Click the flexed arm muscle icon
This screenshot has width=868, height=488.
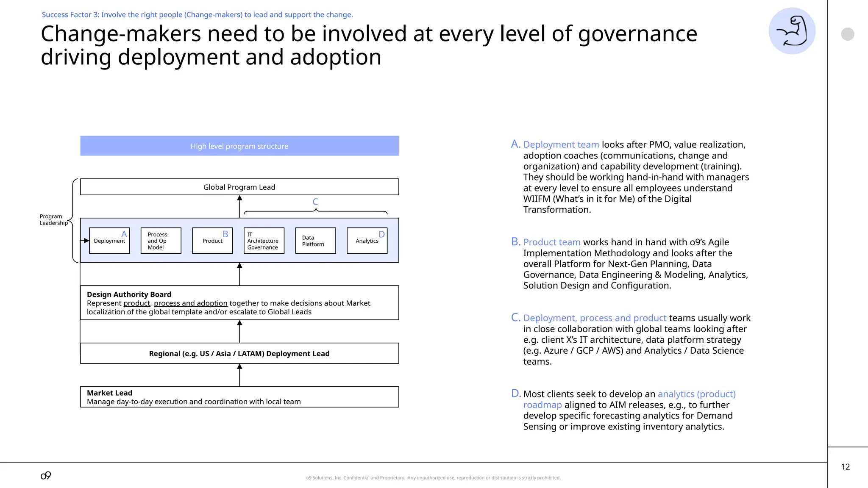(791, 31)
